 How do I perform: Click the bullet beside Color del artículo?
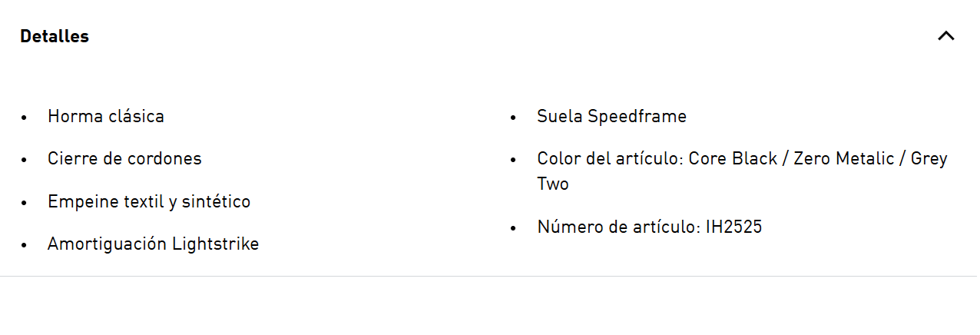pyautogui.click(x=514, y=160)
